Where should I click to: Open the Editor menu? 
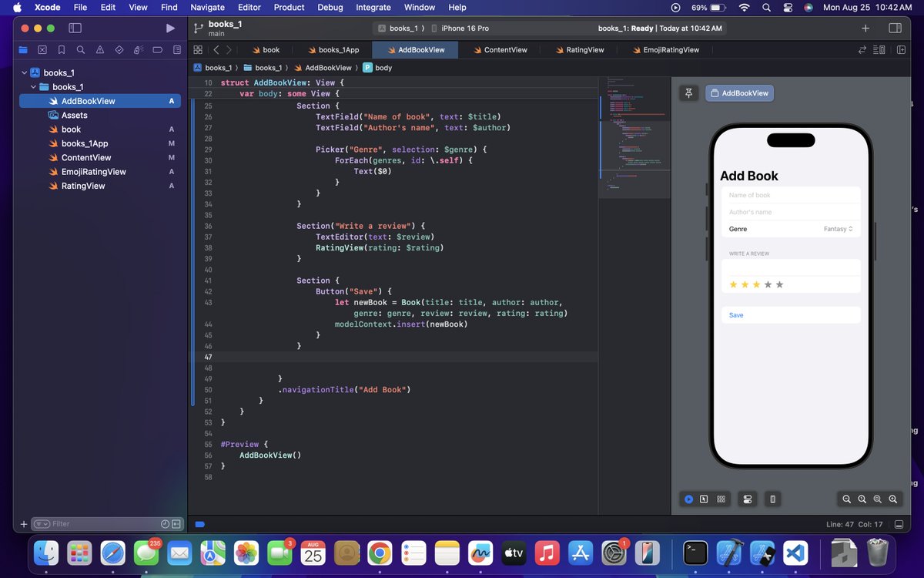click(x=249, y=7)
